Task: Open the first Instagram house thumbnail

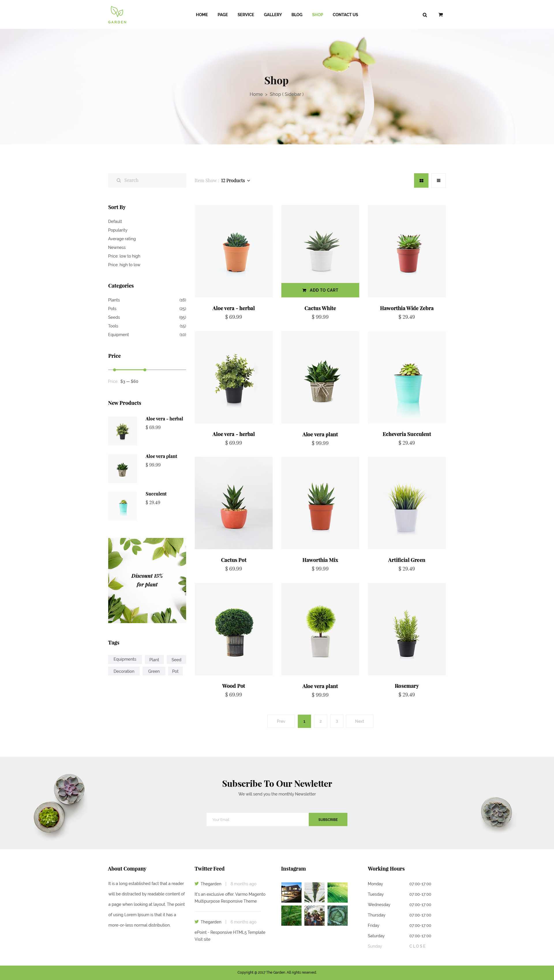Action: (291, 893)
